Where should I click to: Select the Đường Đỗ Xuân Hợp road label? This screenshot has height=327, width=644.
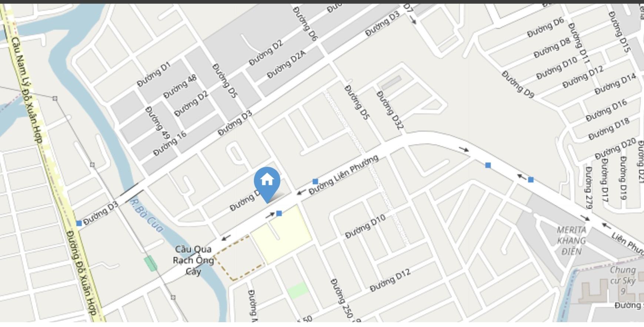(81, 273)
